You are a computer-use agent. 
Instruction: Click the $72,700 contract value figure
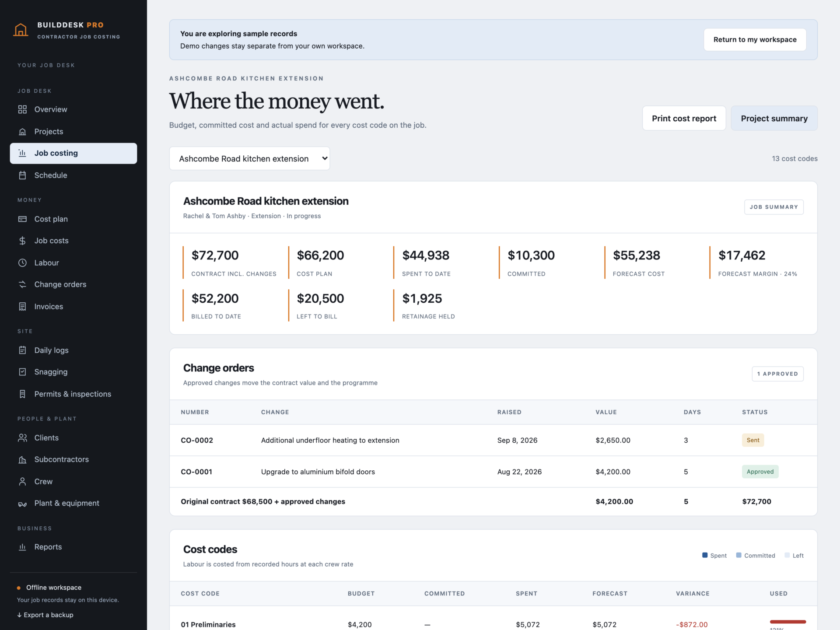pos(215,255)
